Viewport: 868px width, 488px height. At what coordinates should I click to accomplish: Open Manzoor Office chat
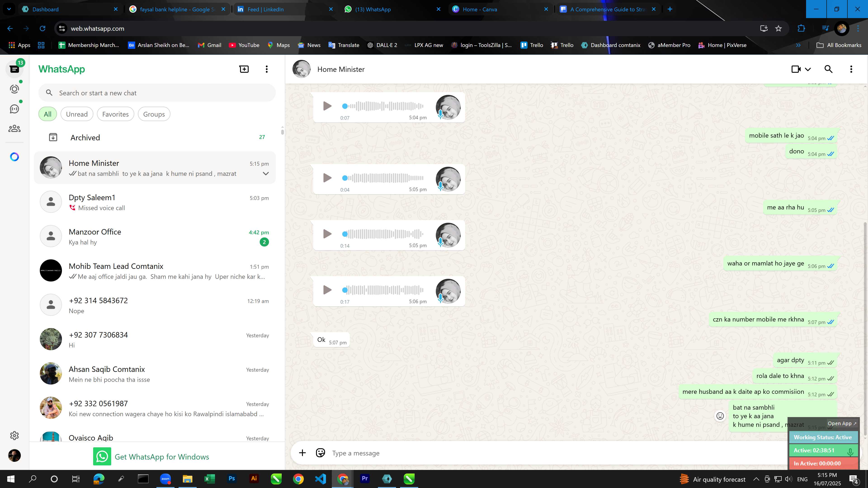(x=155, y=236)
